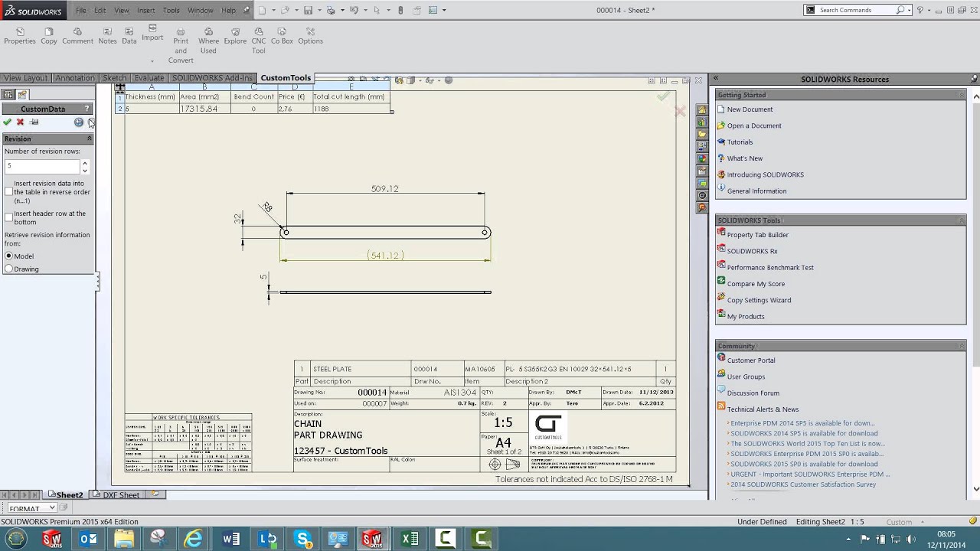This screenshot has height=551, width=980.
Task: Cancel CustomData with red X
Action: pyautogui.click(x=20, y=122)
